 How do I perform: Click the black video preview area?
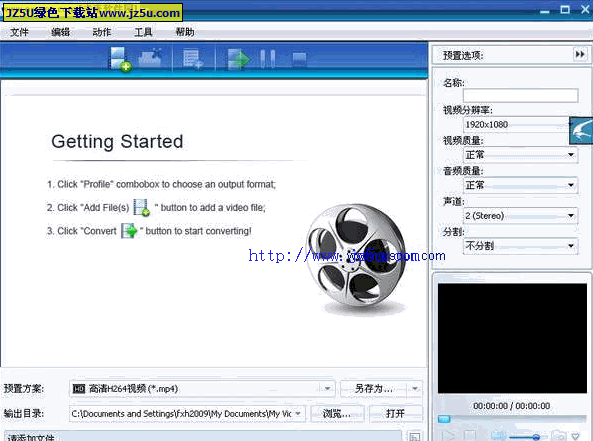coord(512,339)
